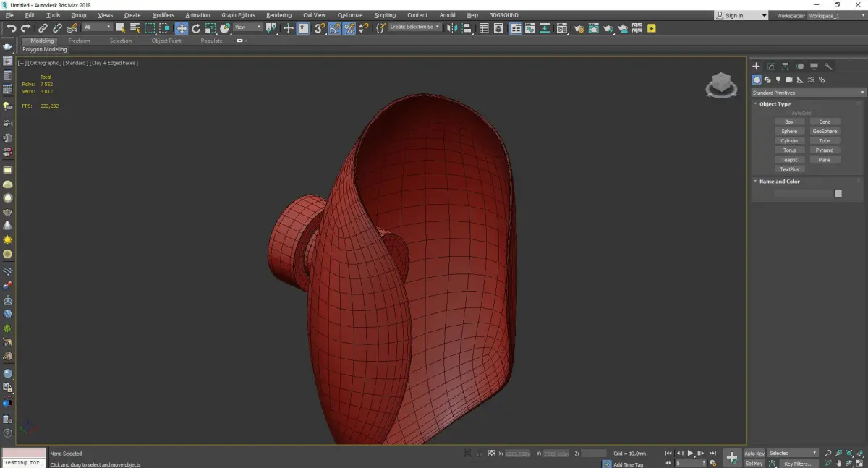Toggle Angle Snap

335,28
